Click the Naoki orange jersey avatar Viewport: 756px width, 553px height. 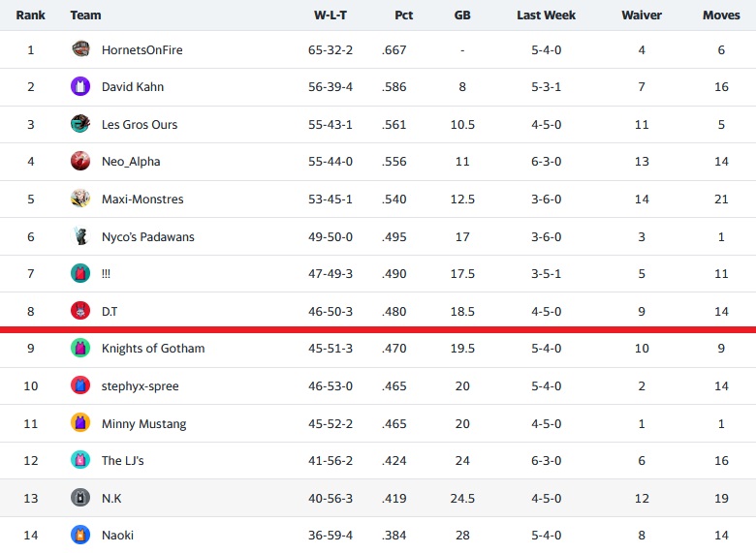pos(80,535)
